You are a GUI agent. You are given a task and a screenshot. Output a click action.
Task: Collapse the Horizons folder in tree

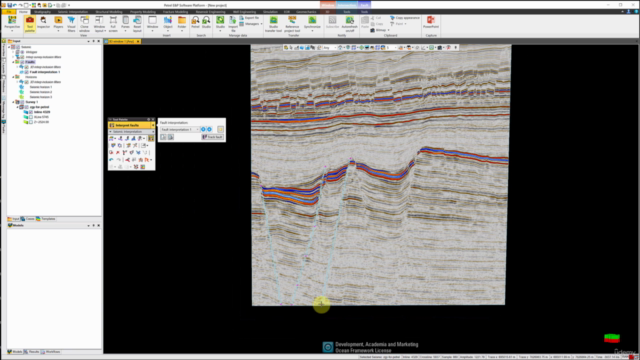pyautogui.click(x=13, y=77)
